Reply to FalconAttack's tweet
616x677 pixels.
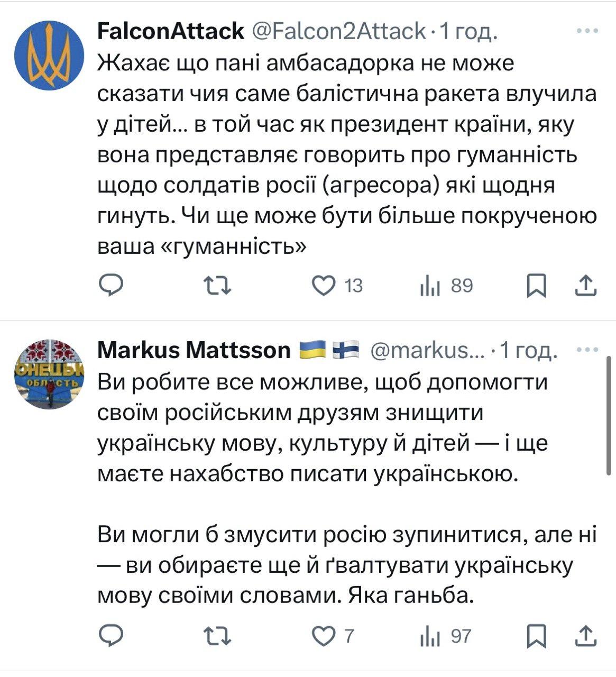click(112, 286)
